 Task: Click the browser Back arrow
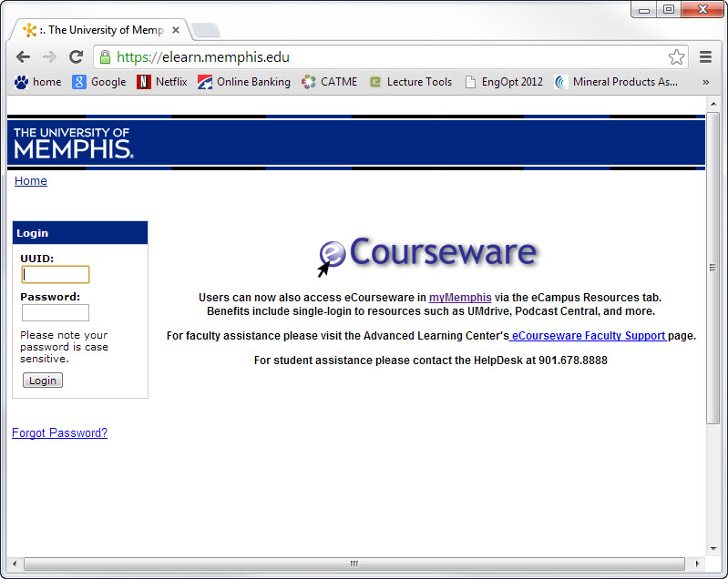click(x=23, y=57)
